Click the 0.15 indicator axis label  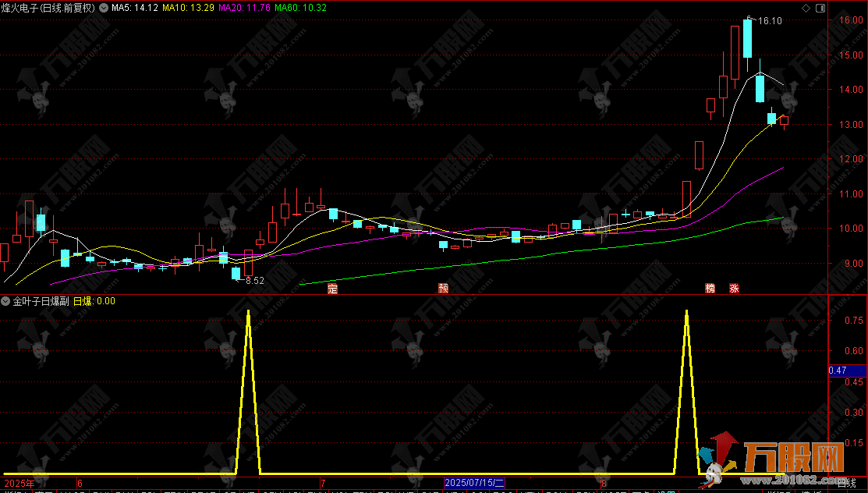coord(854,442)
